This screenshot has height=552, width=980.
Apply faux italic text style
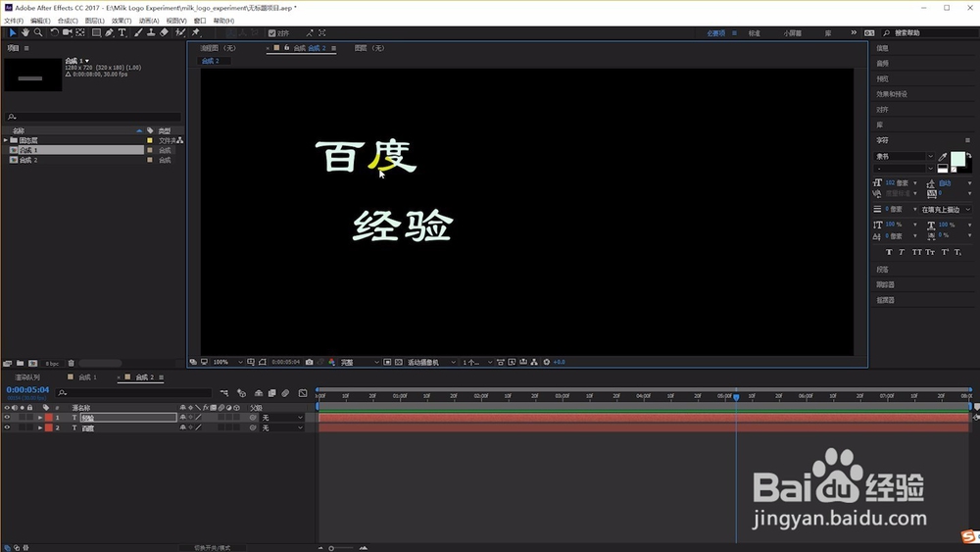pyautogui.click(x=902, y=252)
